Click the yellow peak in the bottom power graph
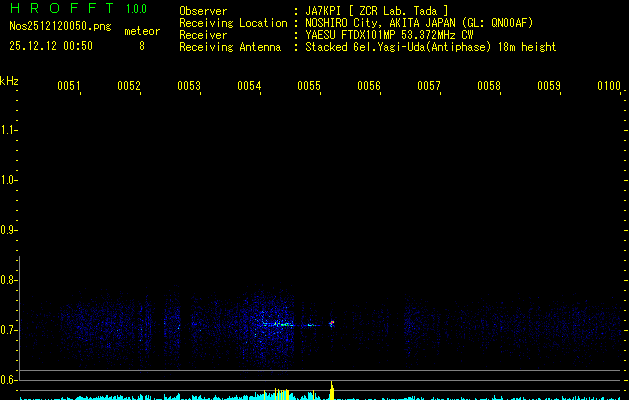The width and height of the screenshot is (629, 400). (x=331, y=389)
